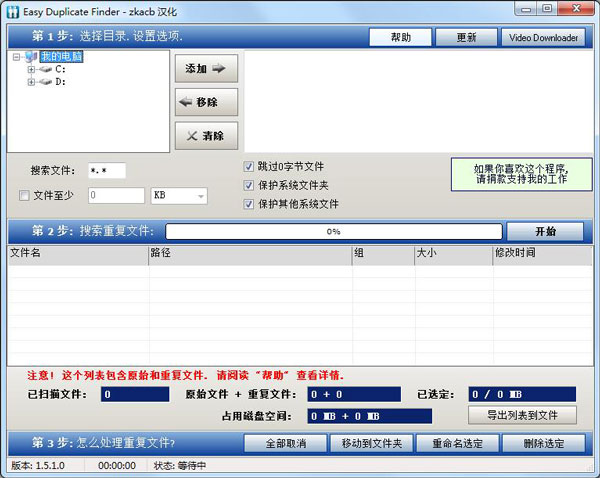
Task: Click the 添加 add button
Action: point(206,69)
